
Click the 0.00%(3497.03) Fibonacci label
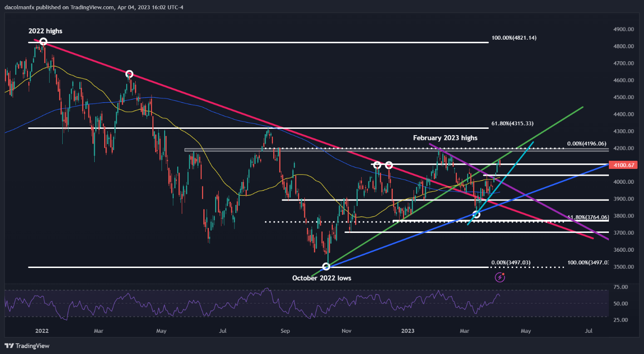(x=511, y=262)
